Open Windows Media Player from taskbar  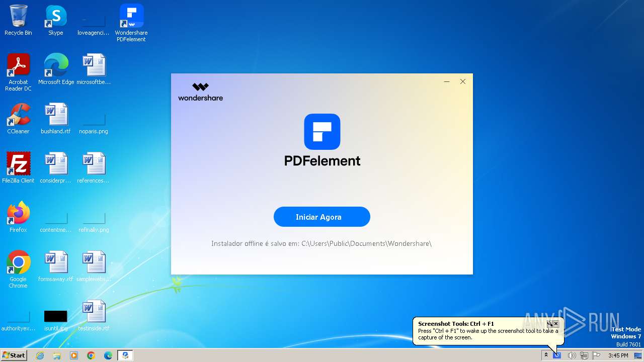pyautogui.click(x=74, y=355)
